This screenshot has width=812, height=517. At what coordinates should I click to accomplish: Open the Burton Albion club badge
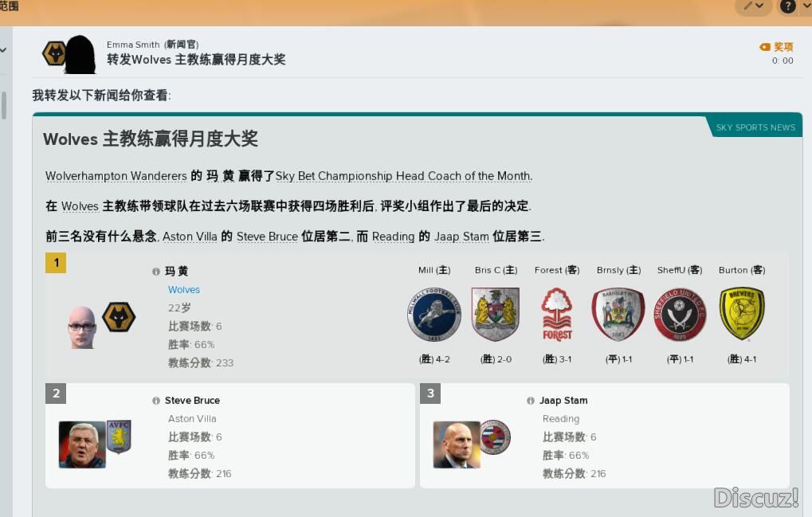(742, 314)
